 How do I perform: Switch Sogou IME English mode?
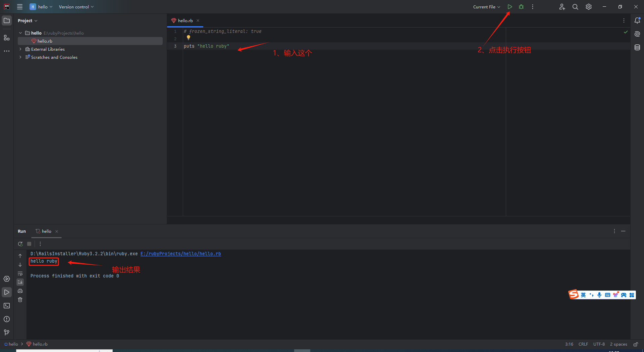tap(583, 295)
